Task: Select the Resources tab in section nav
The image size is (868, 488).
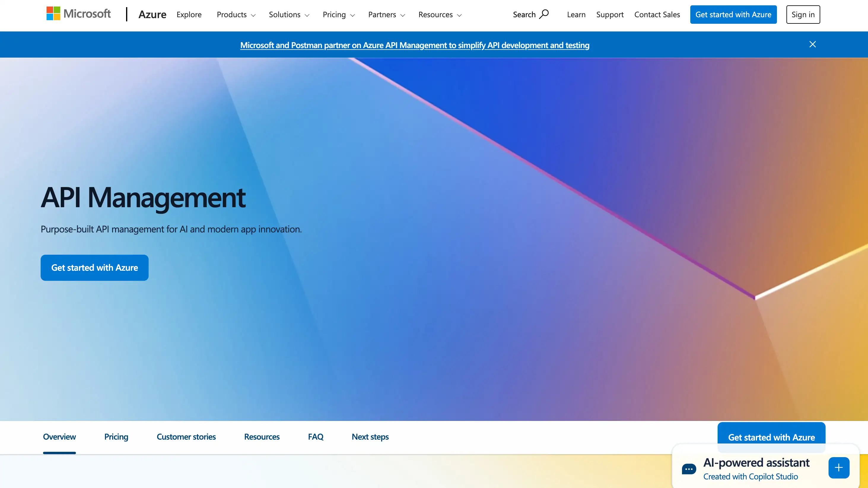Action: [262, 437]
